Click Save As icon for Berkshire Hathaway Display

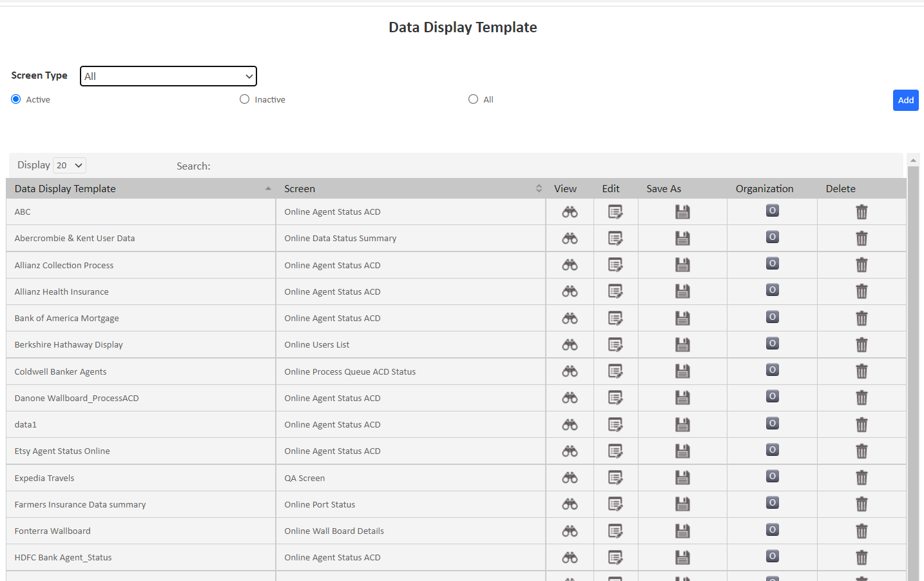[682, 344]
